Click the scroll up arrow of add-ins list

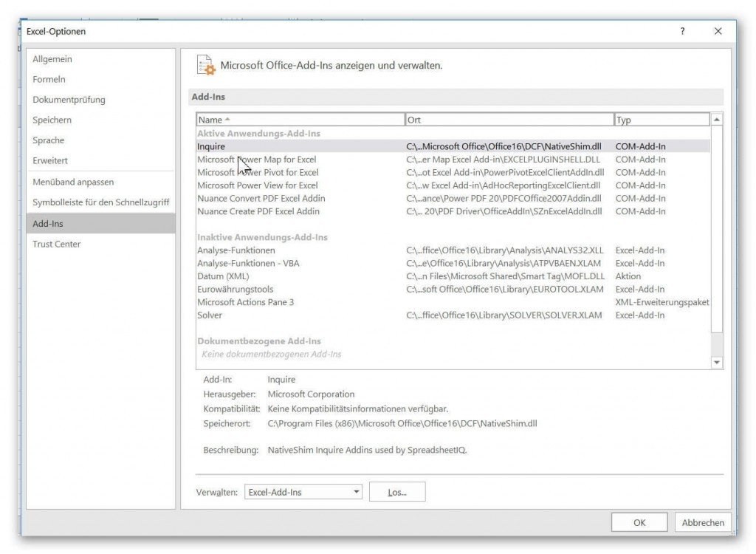point(716,119)
